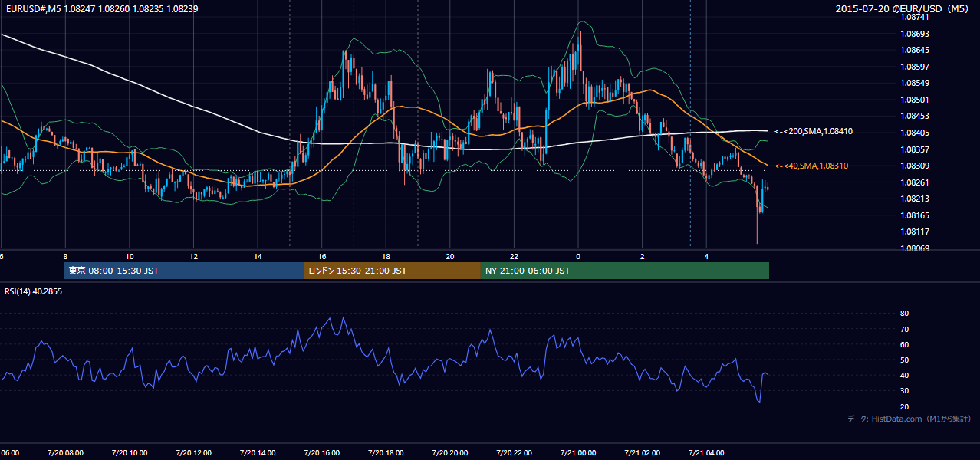Click the 7/20 18:00 time axis label
980x460 pixels.
coord(386,453)
